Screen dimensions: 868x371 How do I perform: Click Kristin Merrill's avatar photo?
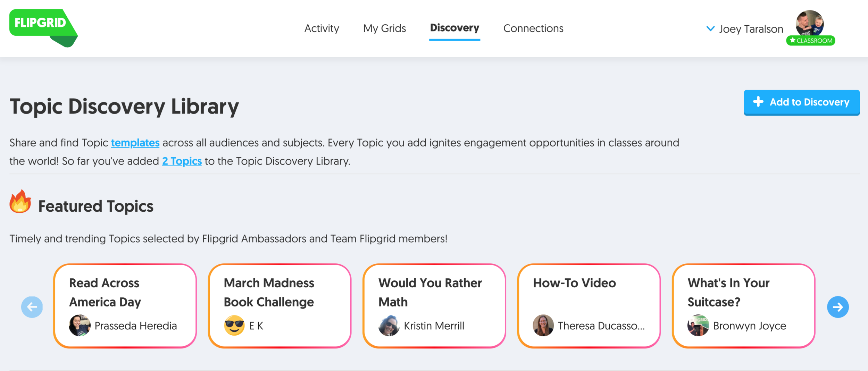click(389, 325)
